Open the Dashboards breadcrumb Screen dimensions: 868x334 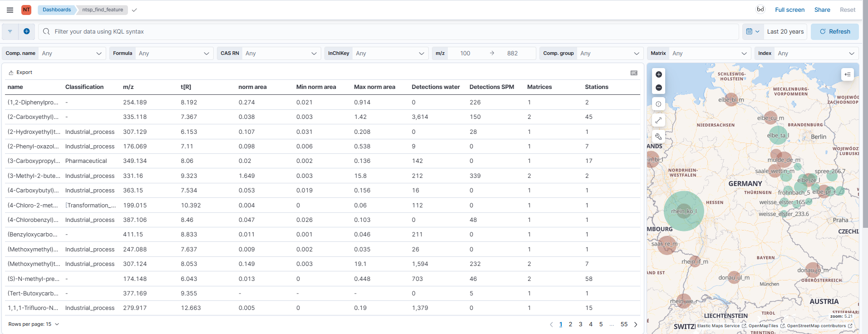pos(57,10)
